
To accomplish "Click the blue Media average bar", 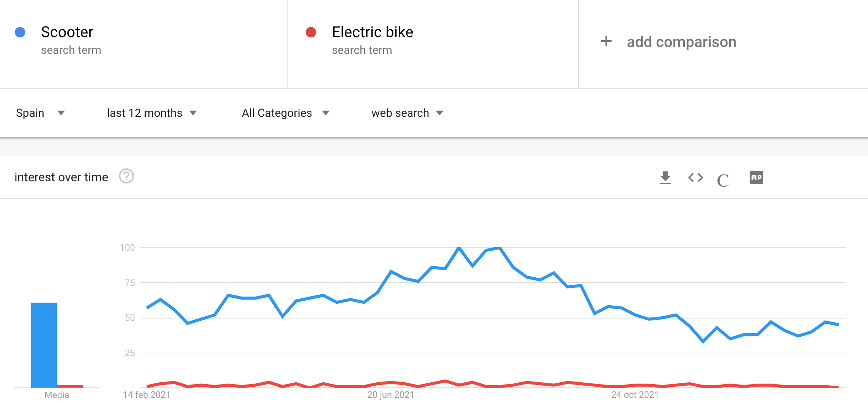I will pyautogui.click(x=43, y=345).
